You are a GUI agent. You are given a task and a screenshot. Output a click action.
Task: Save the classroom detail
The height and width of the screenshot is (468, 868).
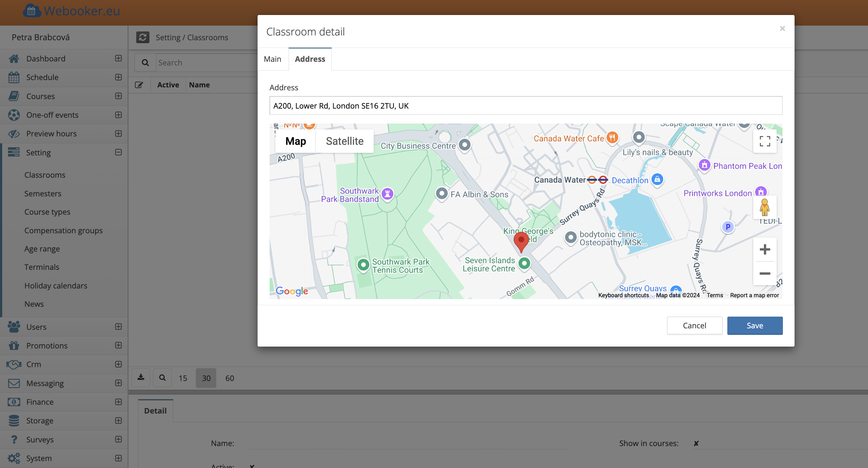coord(755,325)
